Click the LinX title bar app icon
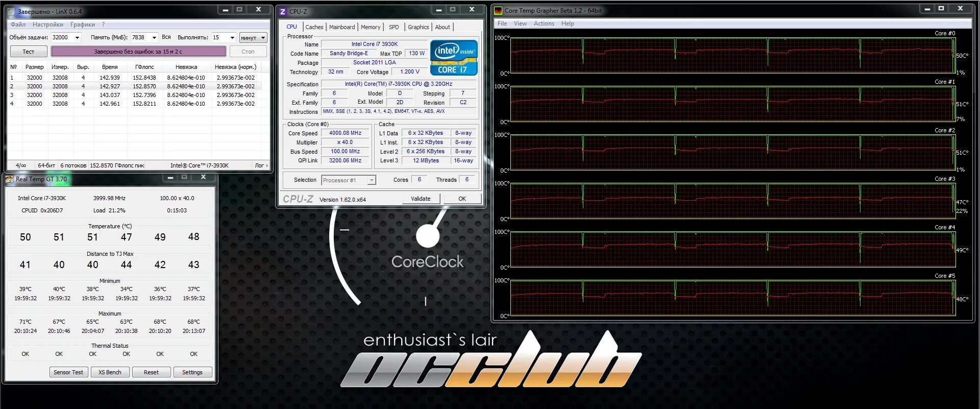This screenshot has width=980, height=409. (x=11, y=11)
